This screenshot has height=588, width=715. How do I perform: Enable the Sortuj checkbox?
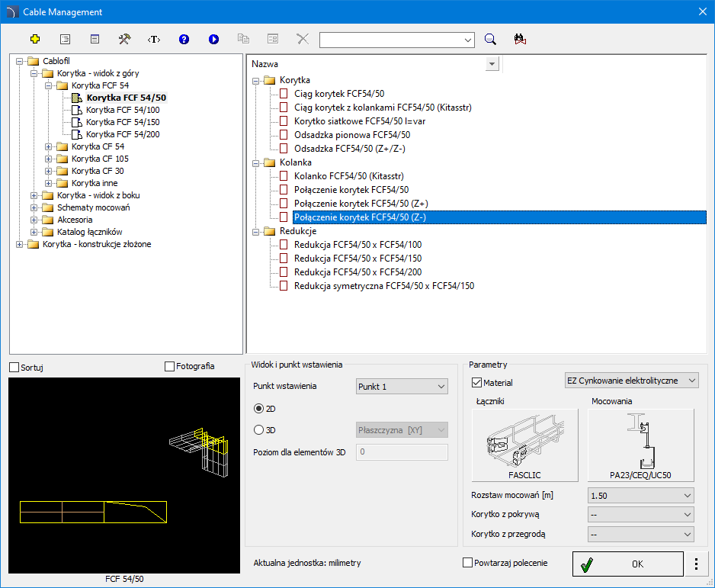click(14, 367)
